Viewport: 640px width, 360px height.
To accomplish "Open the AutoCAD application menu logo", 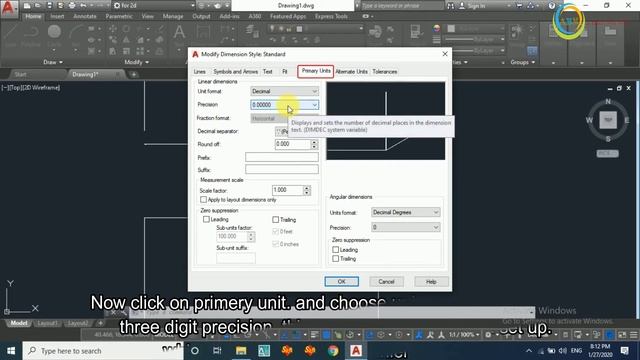I will 8,8.
